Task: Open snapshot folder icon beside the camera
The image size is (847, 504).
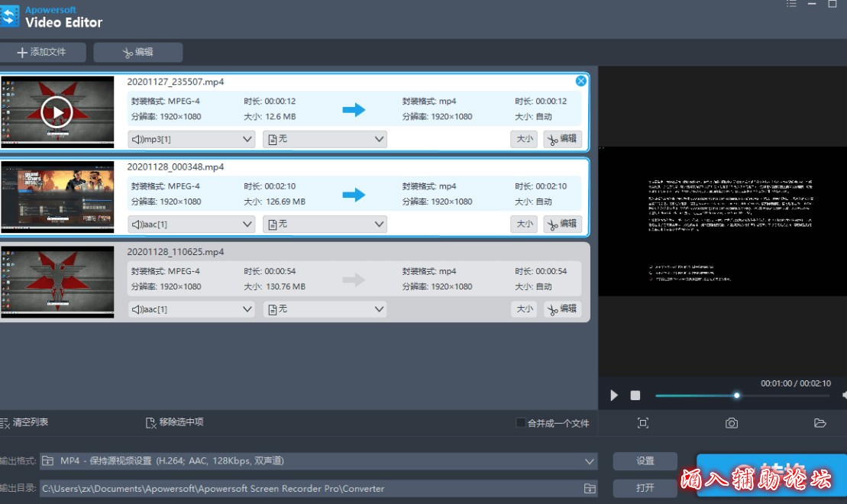Action: [x=820, y=423]
